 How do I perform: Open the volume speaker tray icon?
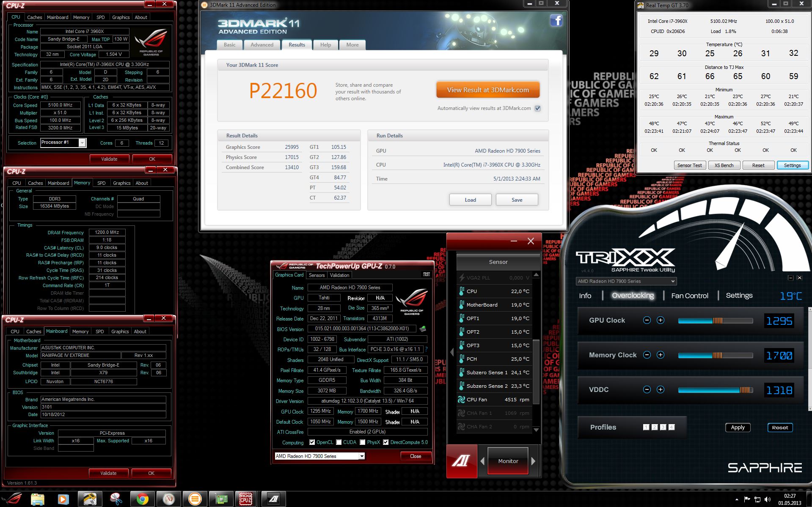point(768,499)
